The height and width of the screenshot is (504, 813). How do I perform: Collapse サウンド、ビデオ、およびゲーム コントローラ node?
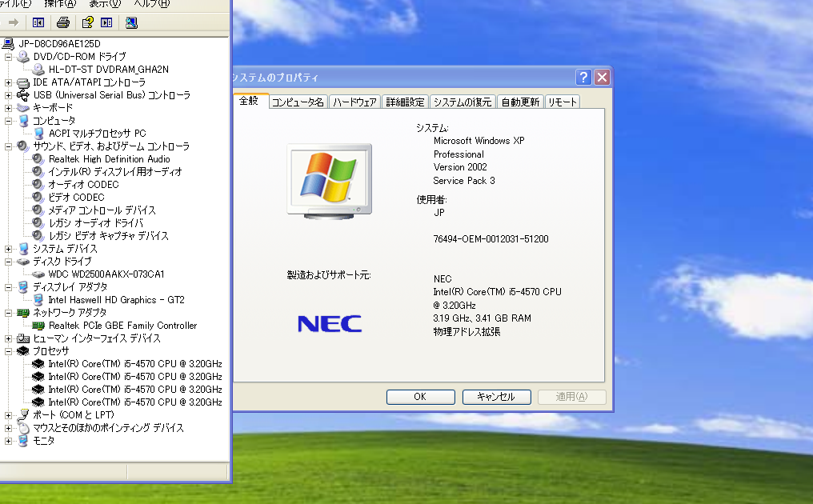coord(8,146)
